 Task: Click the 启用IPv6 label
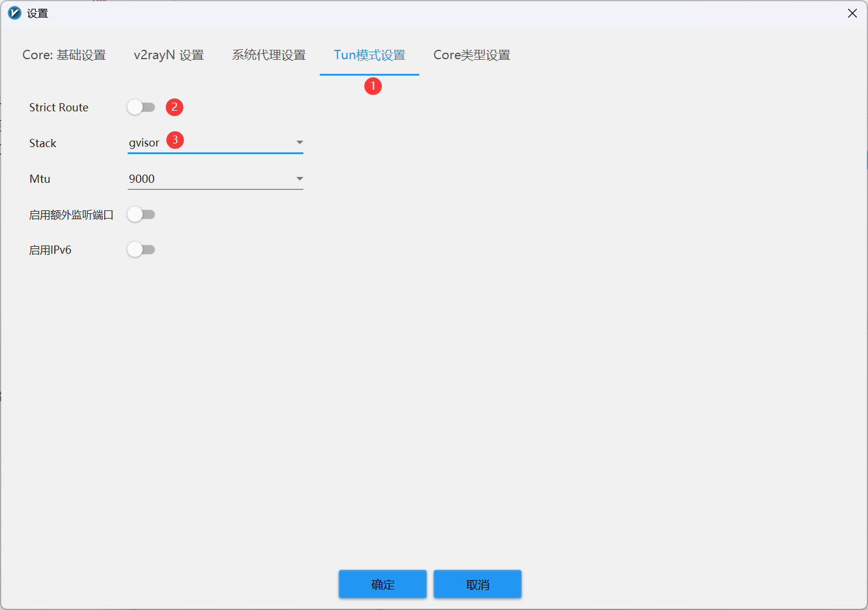[50, 250]
